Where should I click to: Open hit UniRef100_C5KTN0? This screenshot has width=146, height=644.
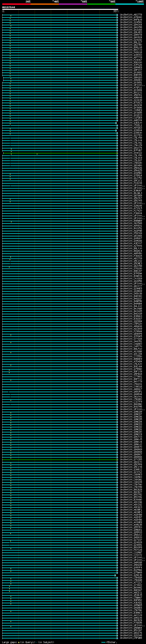(x=131, y=485)
